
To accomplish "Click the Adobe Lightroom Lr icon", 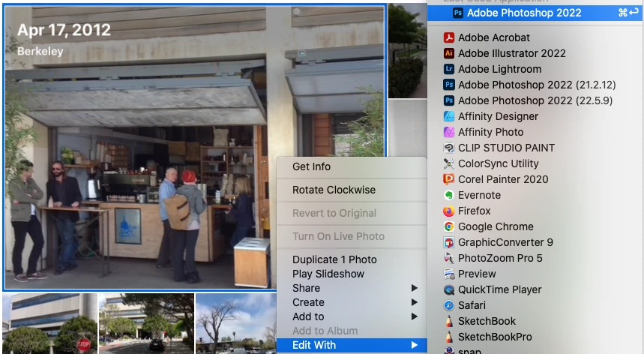I will (448, 69).
